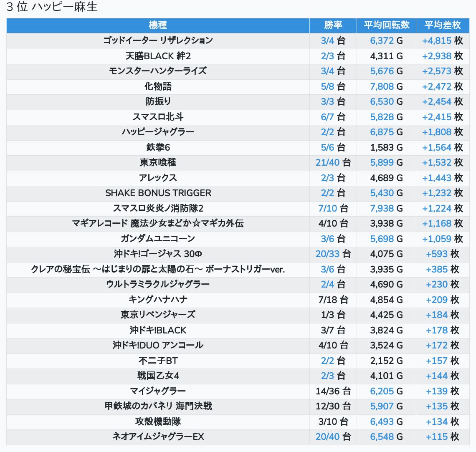Viewport: 476px width, 452px height.
Task: Click the +2,938 枚 value for 天膳BLACK 絆2
Action: pyautogui.click(x=442, y=56)
